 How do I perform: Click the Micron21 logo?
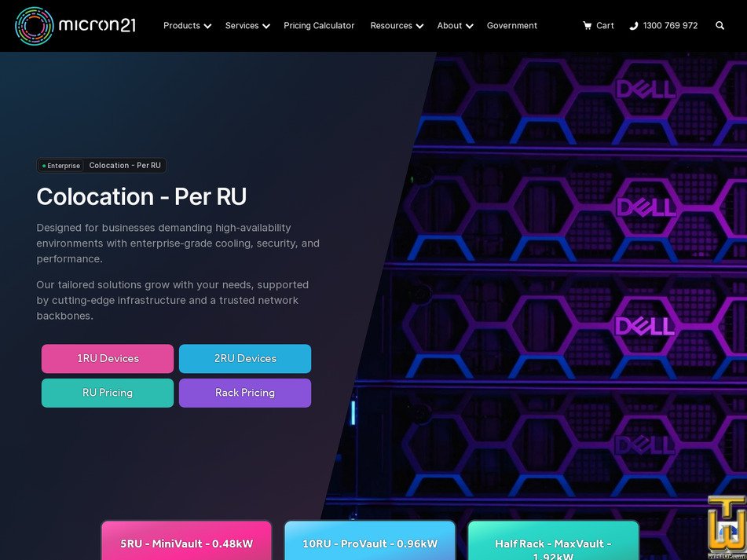(x=75, y=25)
